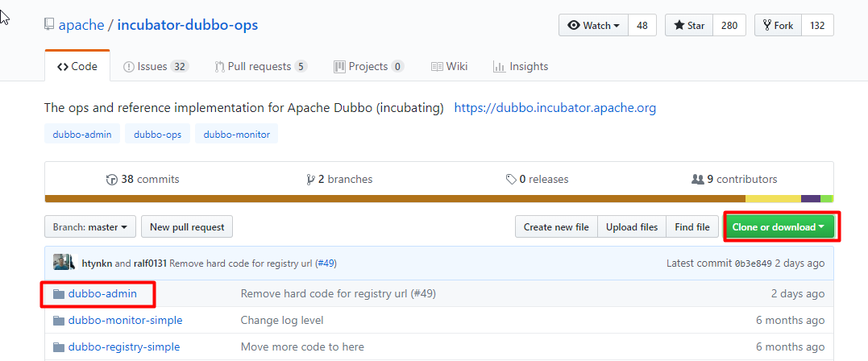Click the folder icon next to dubbo-admin
Screen dimensions: 868x361
pos(58,294)
